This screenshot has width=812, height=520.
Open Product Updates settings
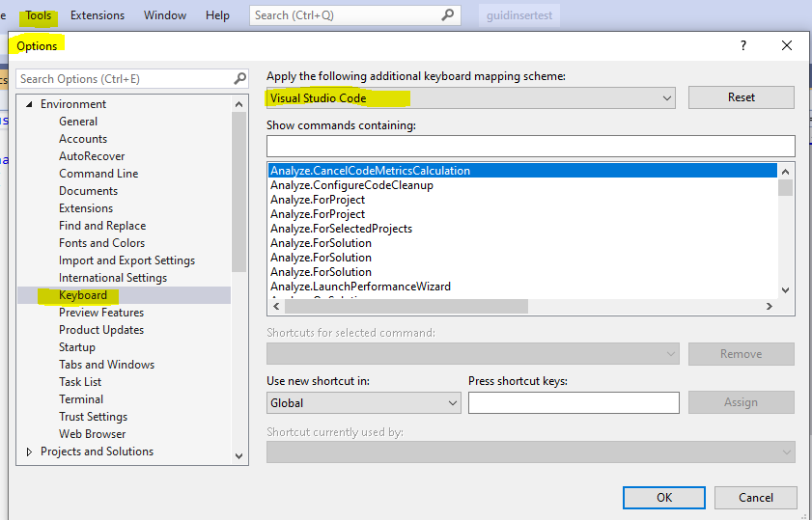[x=101, y=330]
